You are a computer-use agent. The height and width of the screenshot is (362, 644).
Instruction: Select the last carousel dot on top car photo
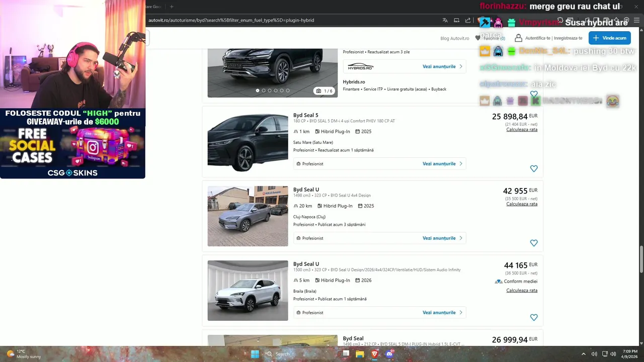click(288, 90)
